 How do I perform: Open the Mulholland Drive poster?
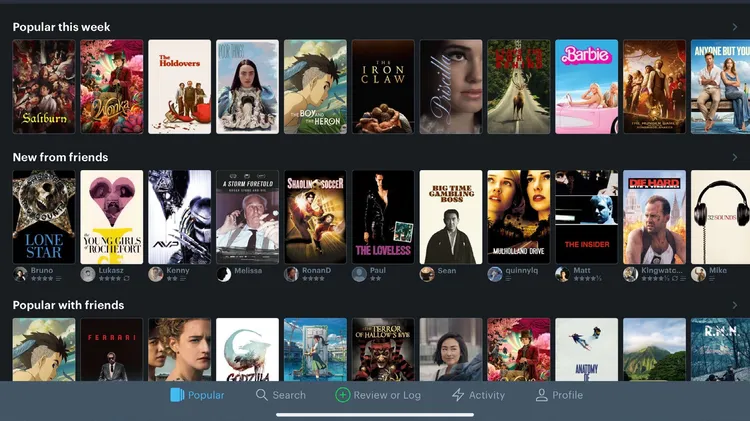(x=519, y=217)
